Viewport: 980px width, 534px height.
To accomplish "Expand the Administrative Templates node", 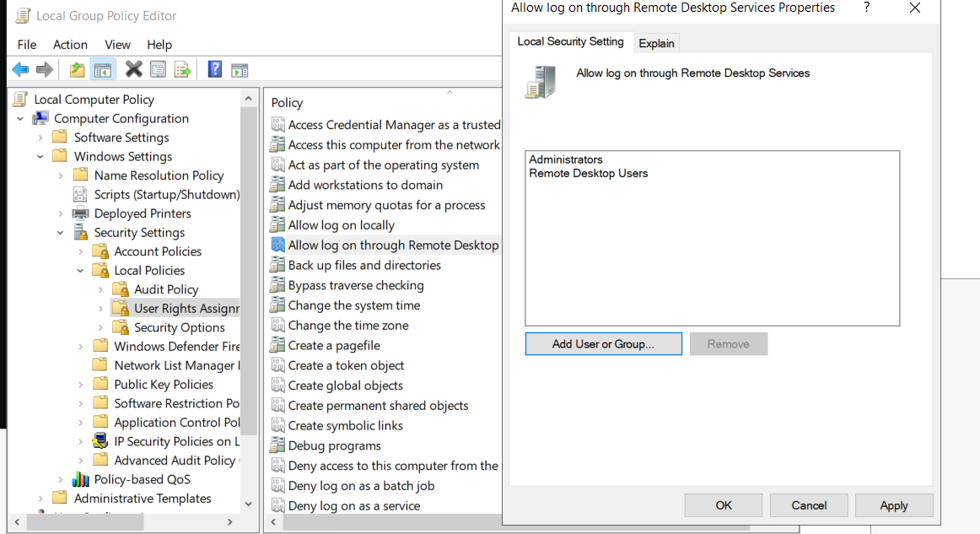I will (x=40, y=499).
